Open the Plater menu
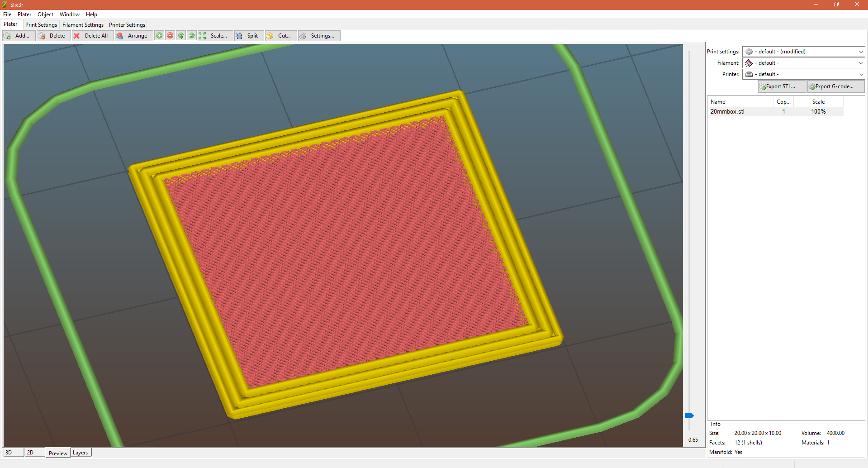868x468 pixels. 24,14
